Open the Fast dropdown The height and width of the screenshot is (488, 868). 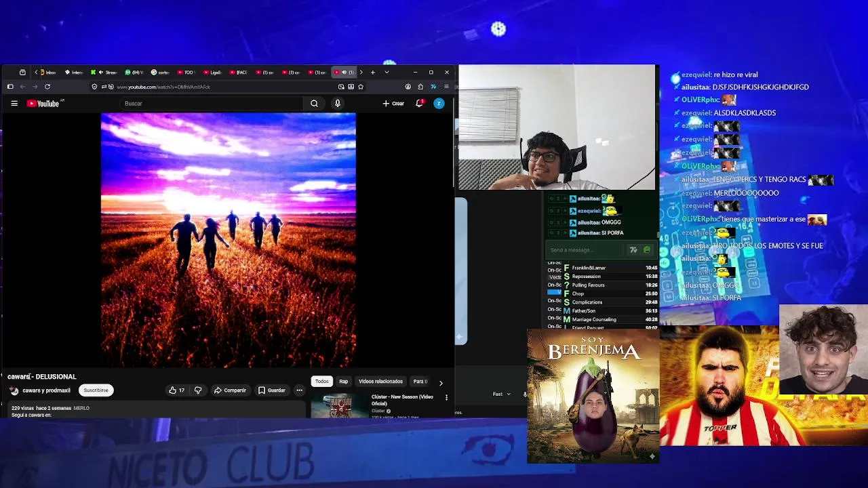pyautogui.click(x=501, y=394)
